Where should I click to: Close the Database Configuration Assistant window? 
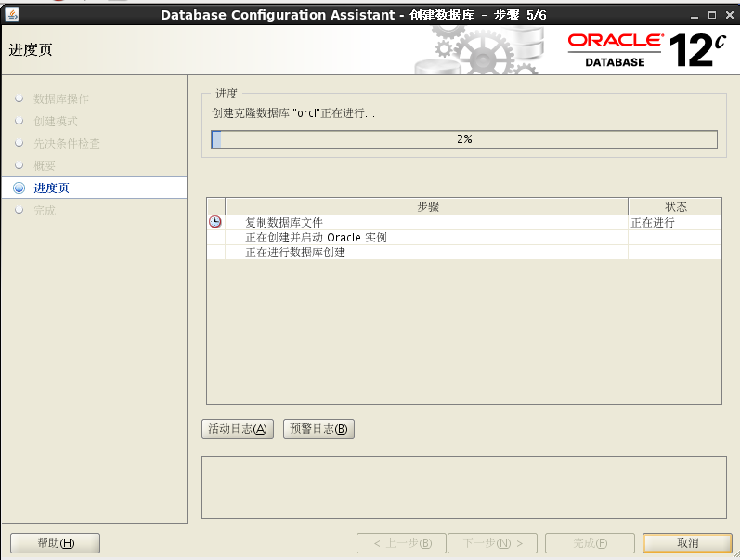(x=730, y=15)
